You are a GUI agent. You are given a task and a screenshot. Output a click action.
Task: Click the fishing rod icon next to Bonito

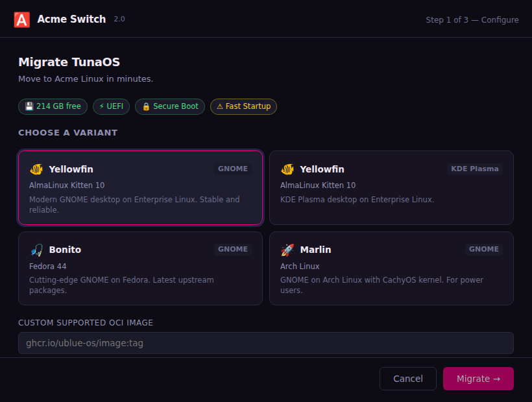click(36, 250)
